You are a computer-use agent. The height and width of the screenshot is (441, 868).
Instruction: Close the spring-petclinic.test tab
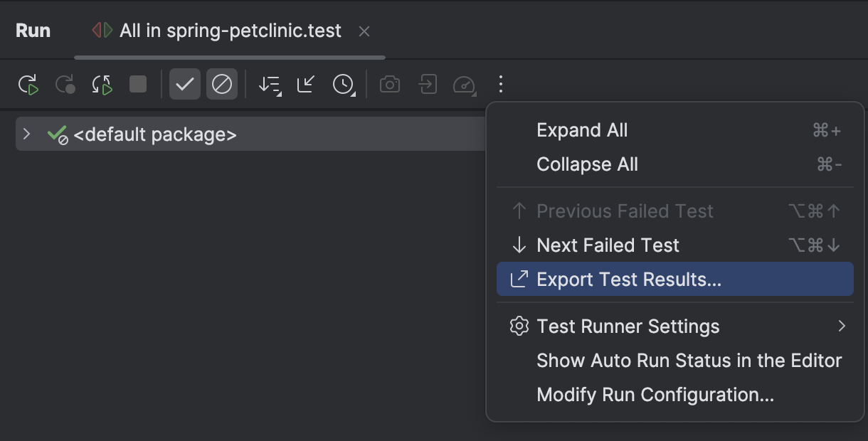(x=364, y=31)
